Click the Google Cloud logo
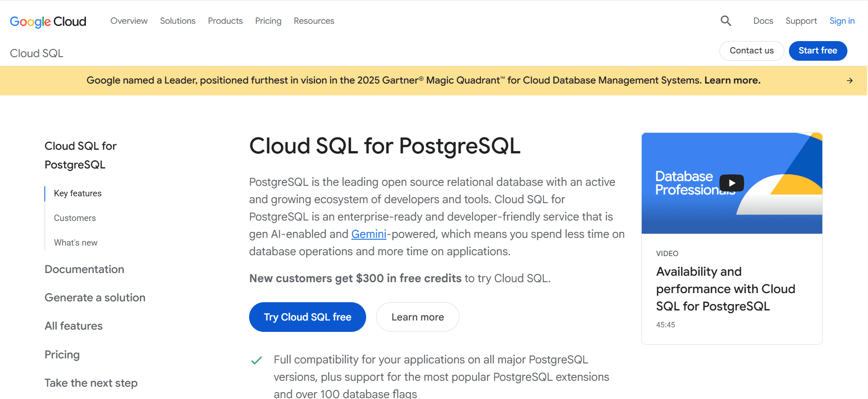This screenshot has width=868, height=399. coord(48,21)
